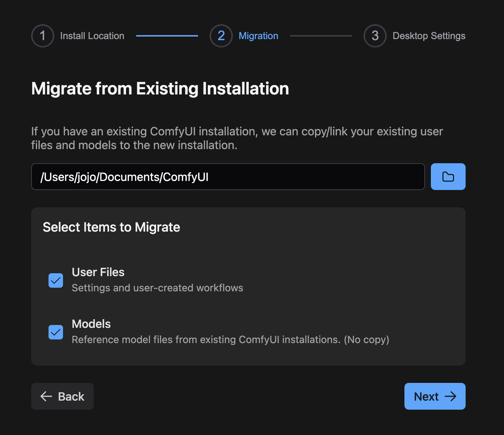504x435 pixels.
Task: Click the "Reference model files" description text
Action: [230, 340]
